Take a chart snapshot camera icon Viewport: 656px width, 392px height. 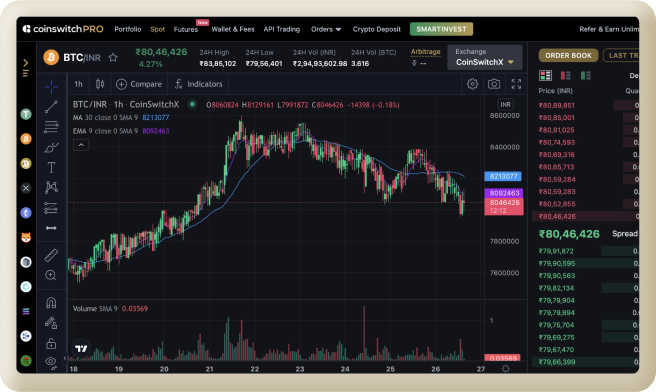click(x=494, y=84)
